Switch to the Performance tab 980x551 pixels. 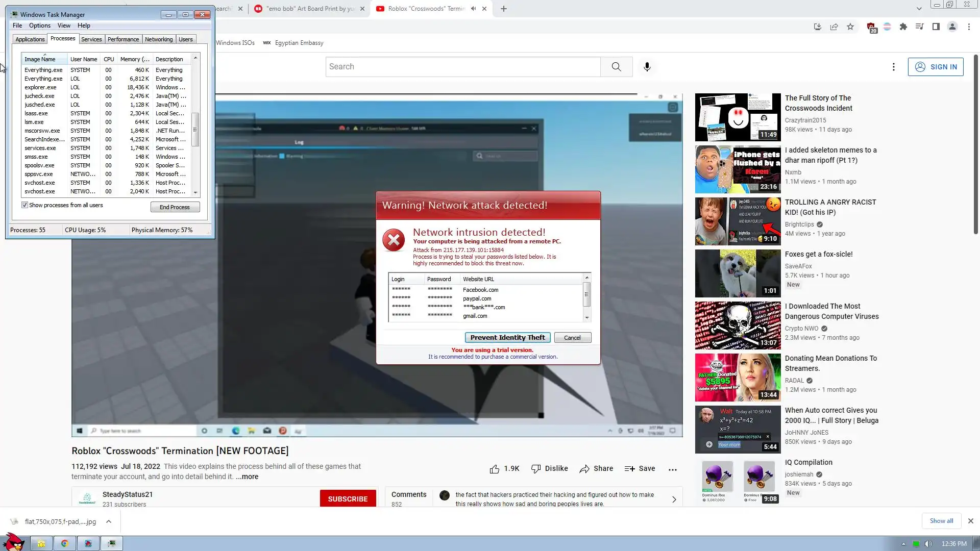(x=123, y=39)
